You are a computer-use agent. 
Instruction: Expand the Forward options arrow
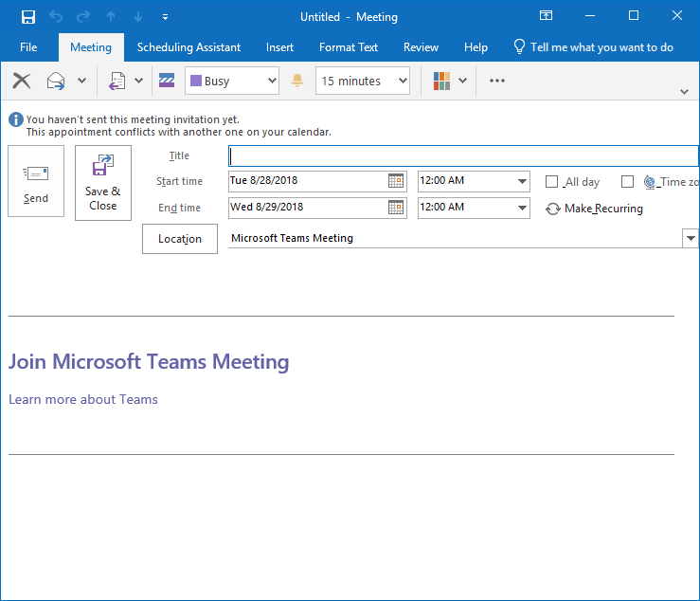(81, 81)
